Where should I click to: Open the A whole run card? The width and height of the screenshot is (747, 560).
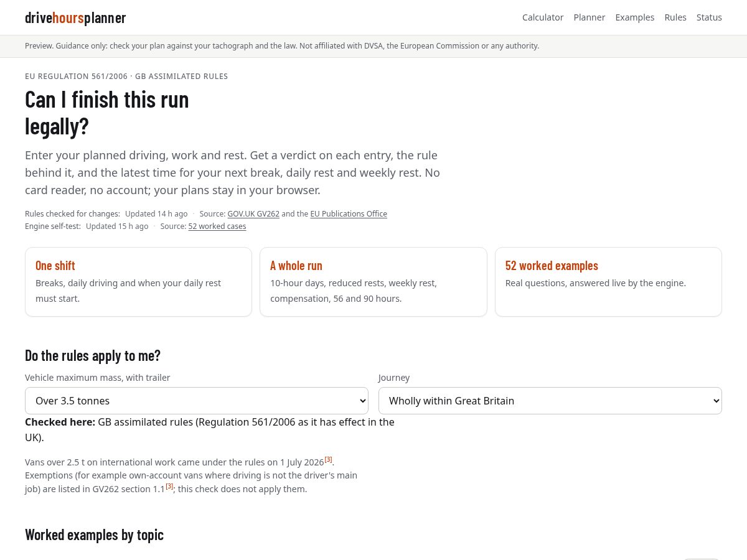click(374, 282)
